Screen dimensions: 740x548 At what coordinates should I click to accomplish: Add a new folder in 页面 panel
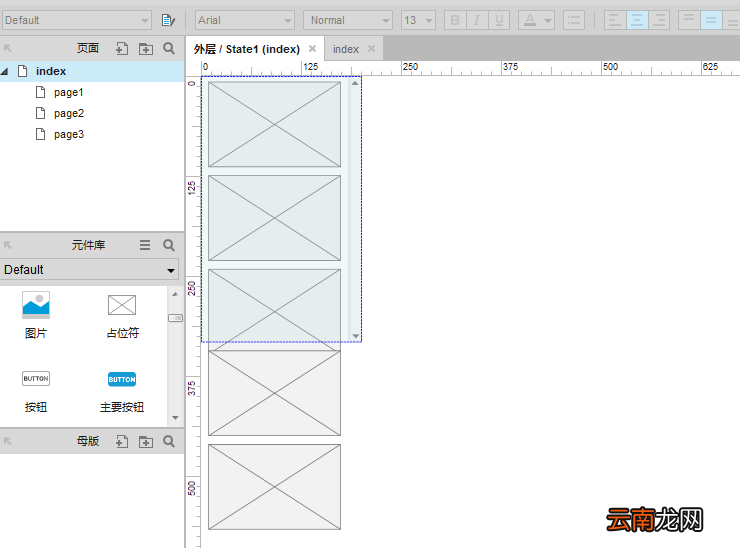[x=146, y=48]
